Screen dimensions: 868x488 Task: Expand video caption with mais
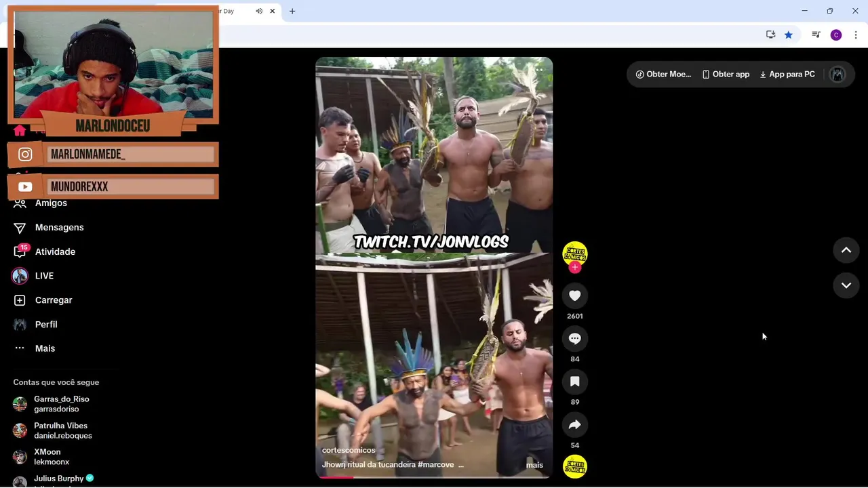click(534, 465)
